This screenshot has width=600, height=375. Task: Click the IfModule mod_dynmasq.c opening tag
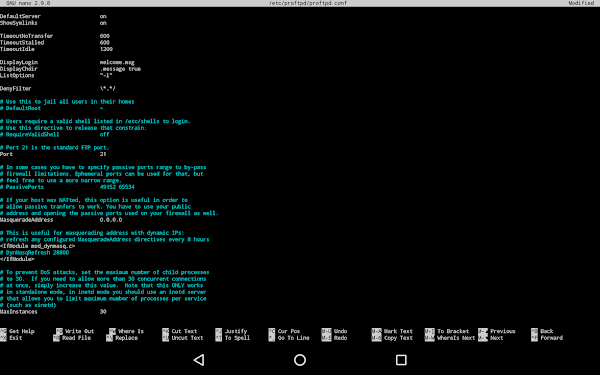38,246
